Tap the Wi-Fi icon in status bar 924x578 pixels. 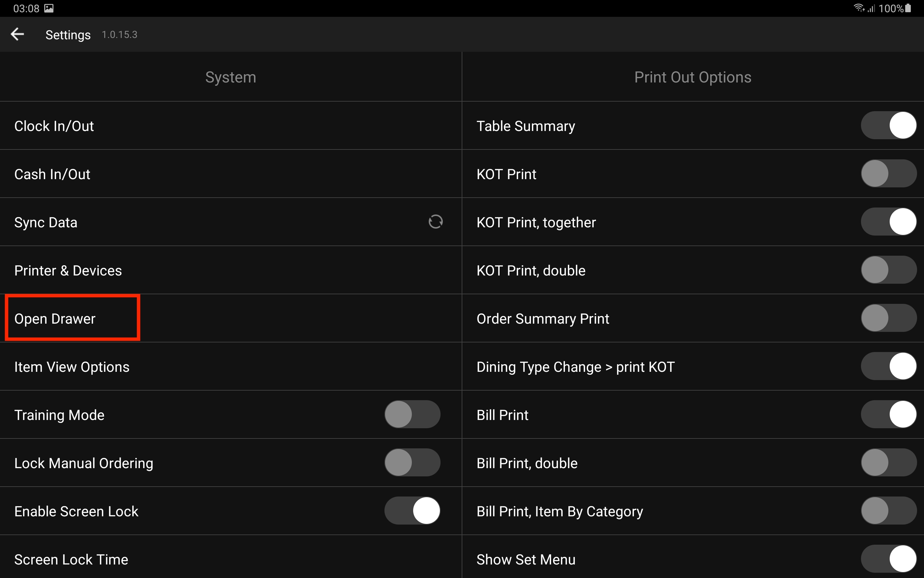pyautogui.click(x=858, y=8)
